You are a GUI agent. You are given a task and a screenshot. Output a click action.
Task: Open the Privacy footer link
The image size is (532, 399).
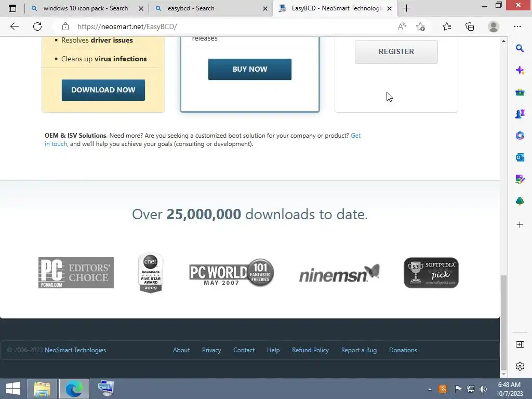tap(211, 350)
